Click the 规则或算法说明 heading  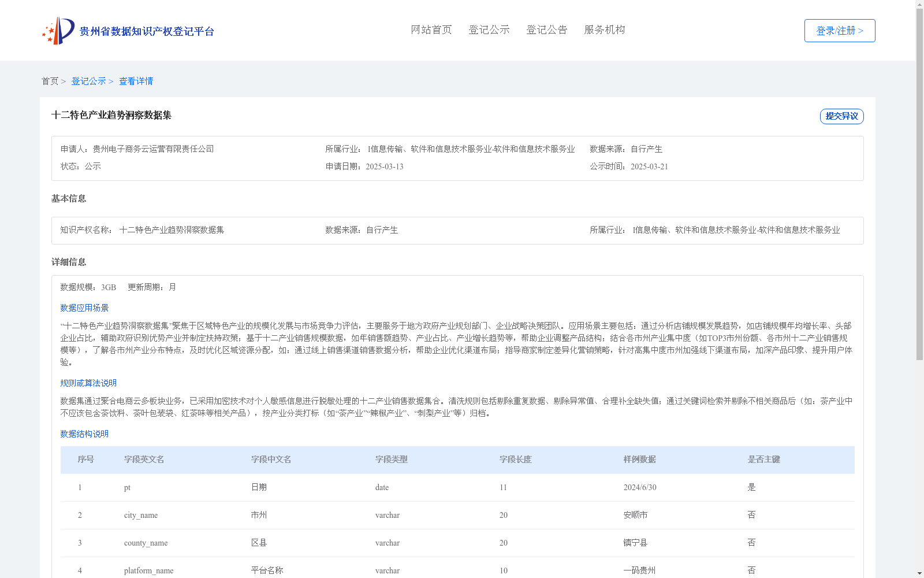(x=88, y=383)
